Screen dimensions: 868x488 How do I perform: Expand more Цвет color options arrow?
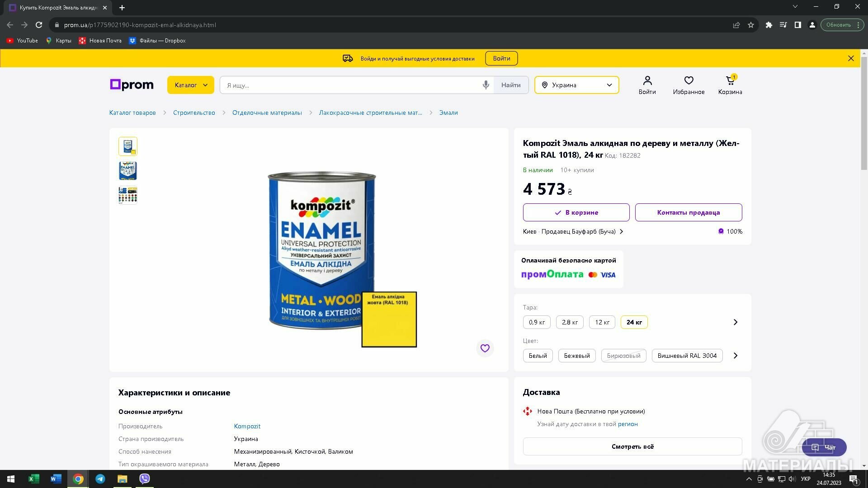point(736,356)
